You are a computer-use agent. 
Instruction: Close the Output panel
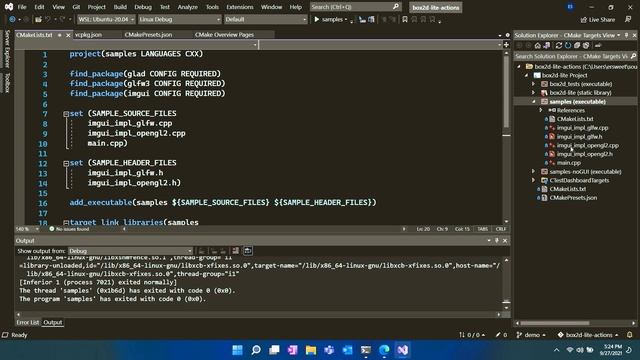point(505,240)
